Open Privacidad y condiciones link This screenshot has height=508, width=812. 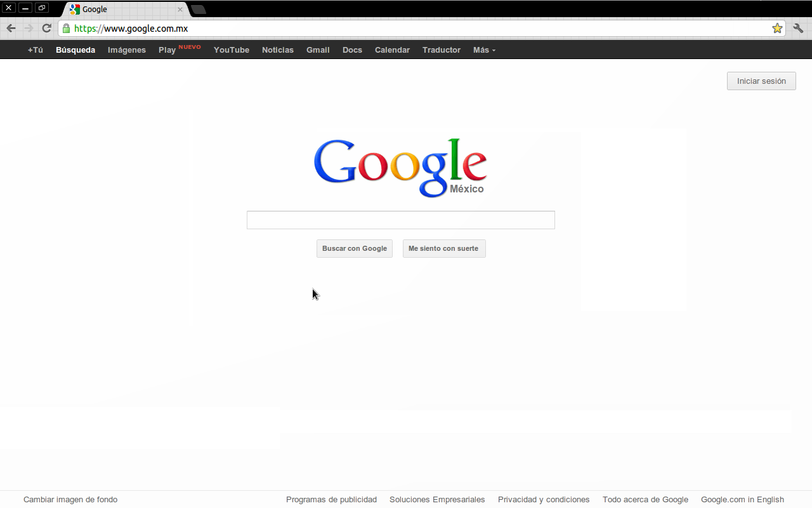(x=544, y=500)
